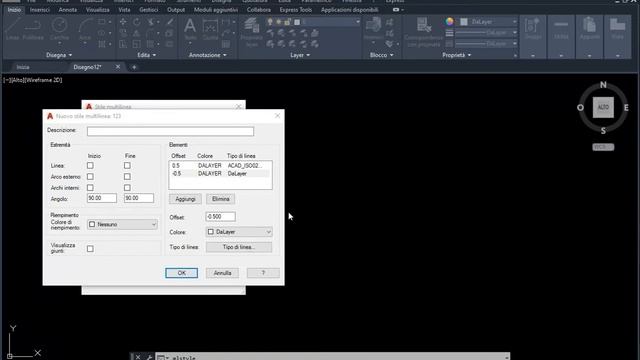
Task: Click the ? help button
Action: coord(263,273)
